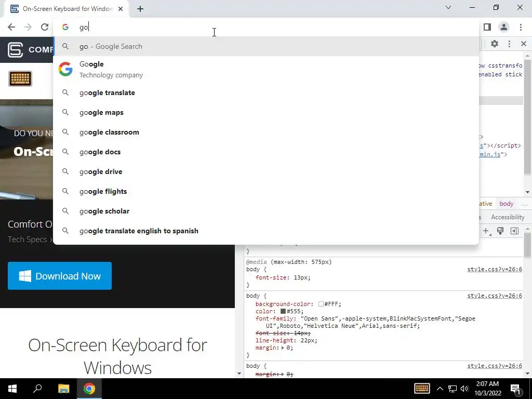Click the #555 color swatch

coord(283,311)
